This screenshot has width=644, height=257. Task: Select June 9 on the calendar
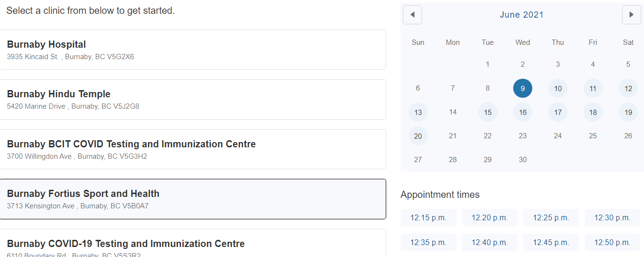coord(523,88)
